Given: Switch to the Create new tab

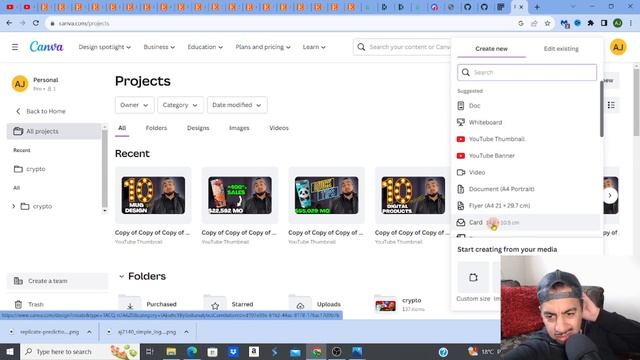Looking at the screenshot, I should pyautogui.click(x=491, y=49).
